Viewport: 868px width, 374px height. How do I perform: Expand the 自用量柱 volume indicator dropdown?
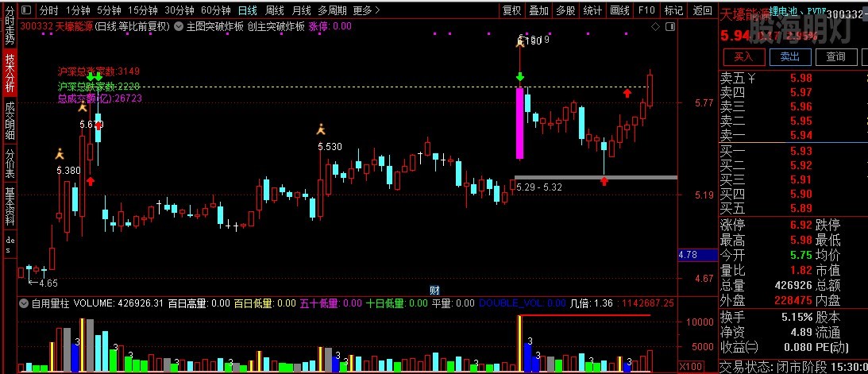pyautogui.click(x=23, y=303)
